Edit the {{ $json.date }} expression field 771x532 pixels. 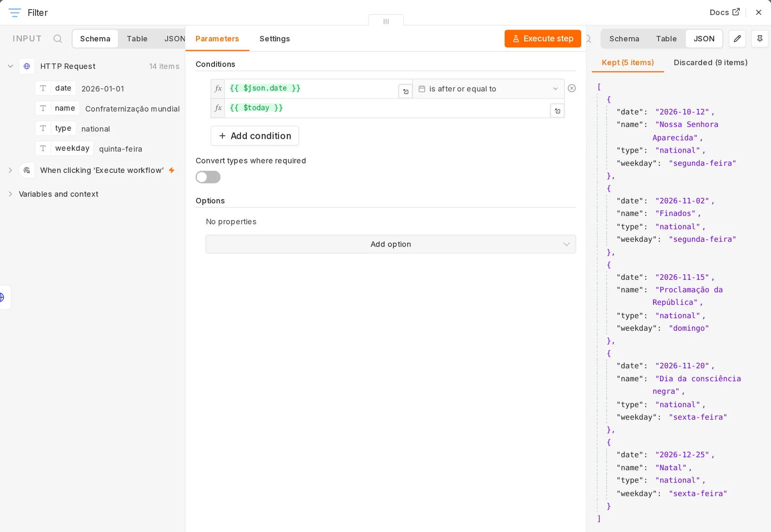(x=311, y=89)
